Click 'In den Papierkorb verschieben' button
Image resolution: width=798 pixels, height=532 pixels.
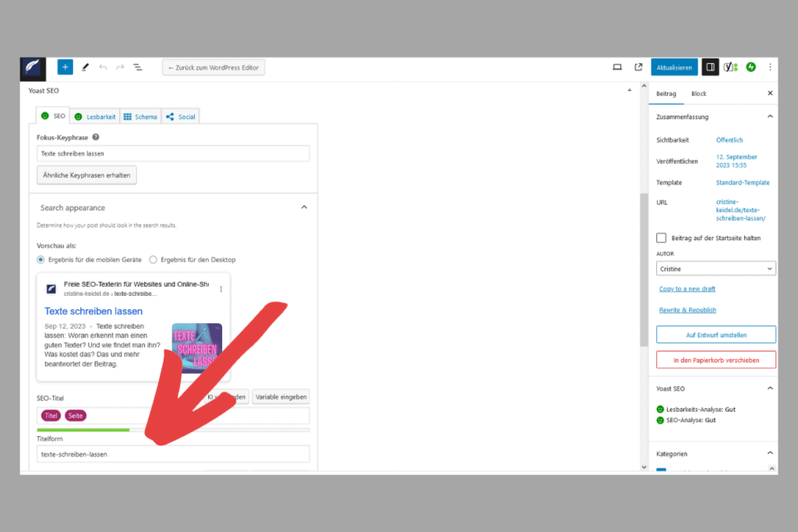click(716, 360)
